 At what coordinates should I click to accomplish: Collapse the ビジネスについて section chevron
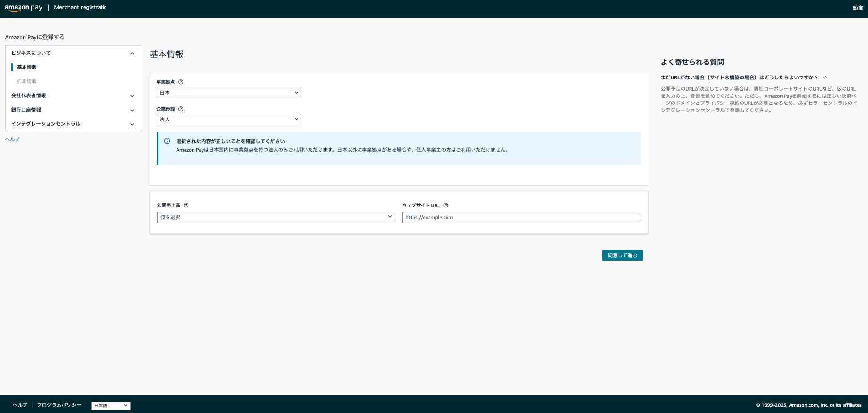tap(132, 53)
